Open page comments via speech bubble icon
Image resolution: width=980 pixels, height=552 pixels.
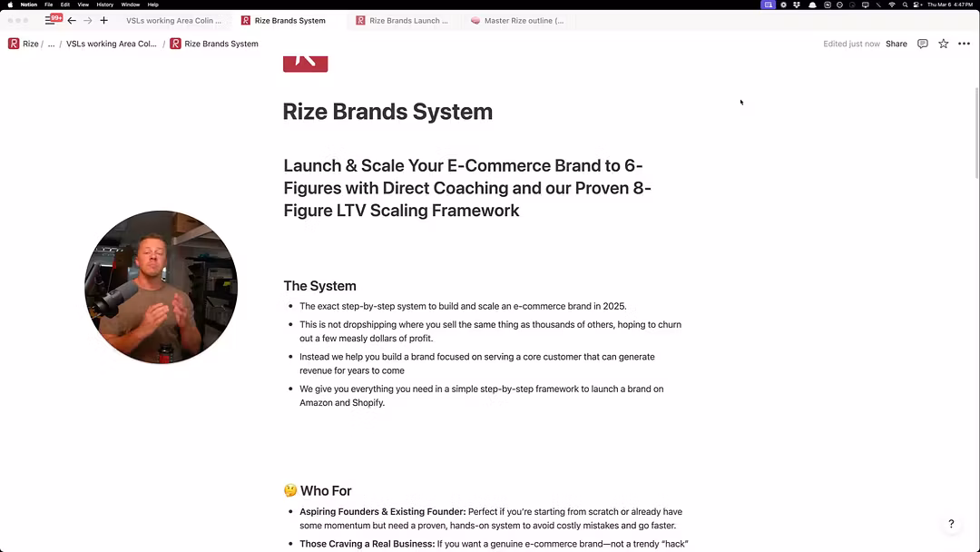(x=923, y=44)
